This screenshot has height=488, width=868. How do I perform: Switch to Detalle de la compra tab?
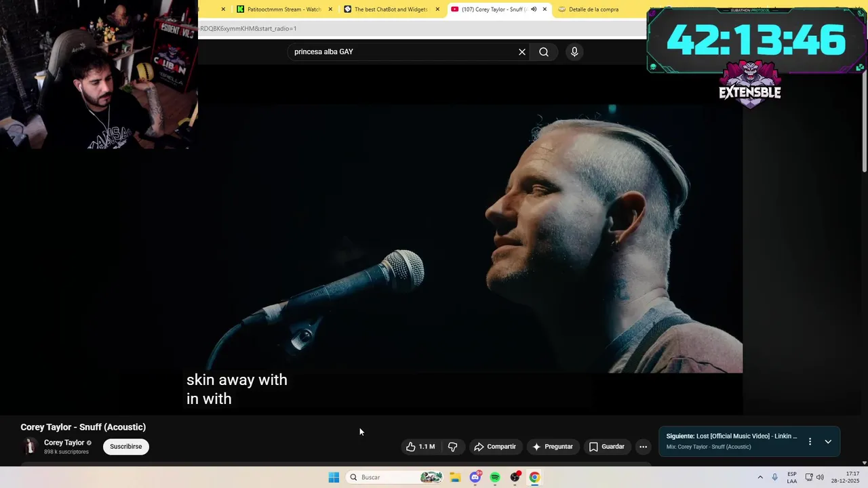593,9
